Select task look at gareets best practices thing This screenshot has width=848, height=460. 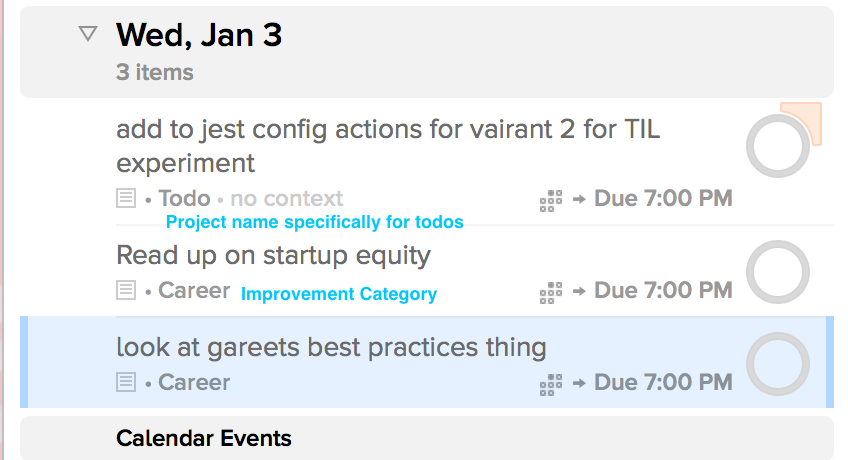tap(331, 347)
